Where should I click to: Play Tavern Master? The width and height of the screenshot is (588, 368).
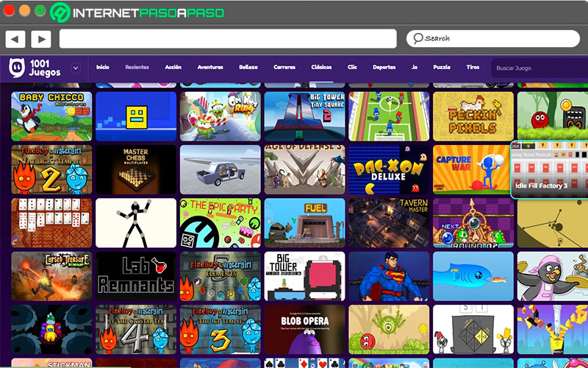click(389, 223)
